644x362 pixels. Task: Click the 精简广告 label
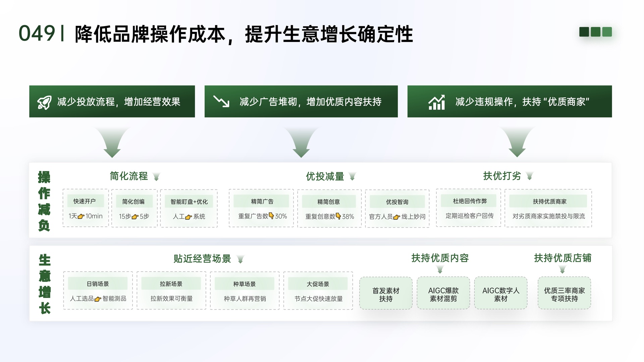pyautogui.click(x=262, y=201)
